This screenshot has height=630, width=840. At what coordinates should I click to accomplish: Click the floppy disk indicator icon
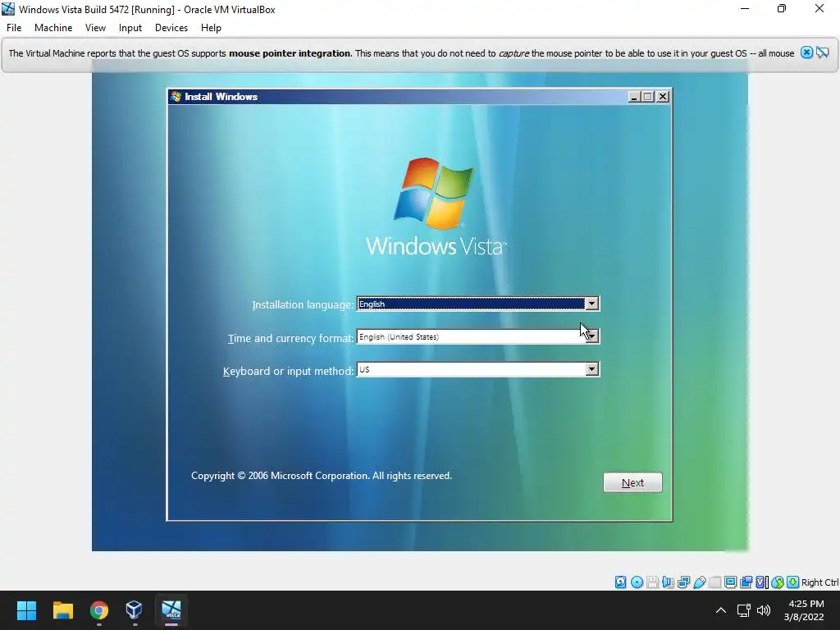point(652,582)
